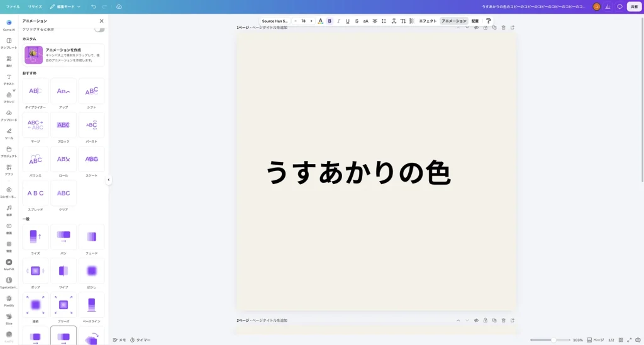644x345 pixels.
Task: Toggle uppercase aA text option
Action: pos(365,21)
